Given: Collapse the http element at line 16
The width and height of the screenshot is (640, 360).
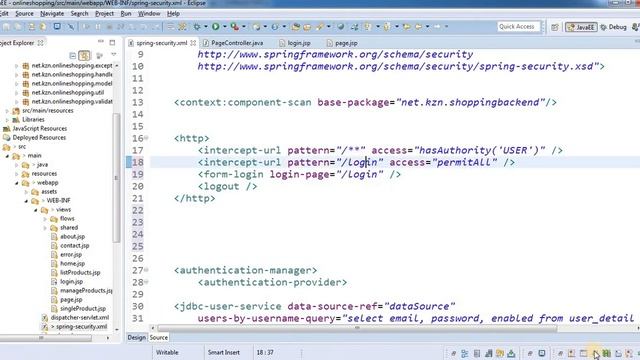Looking at the screenshot, I should pos(146,138).
